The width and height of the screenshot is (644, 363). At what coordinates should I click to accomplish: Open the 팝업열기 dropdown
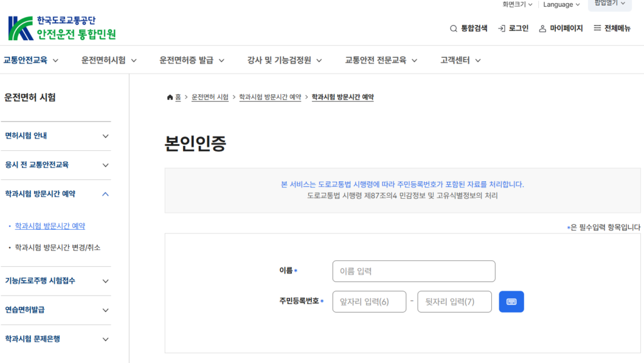click(x=610, y=4)
